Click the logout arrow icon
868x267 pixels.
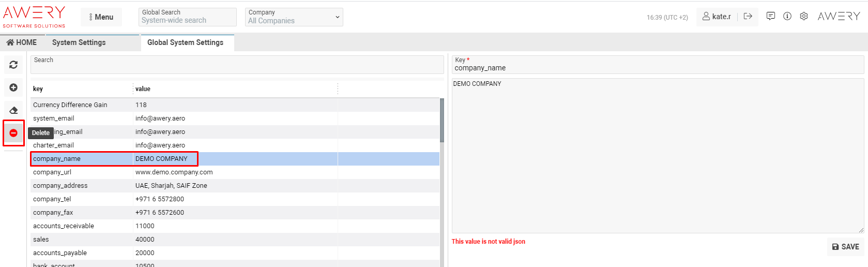748,17
